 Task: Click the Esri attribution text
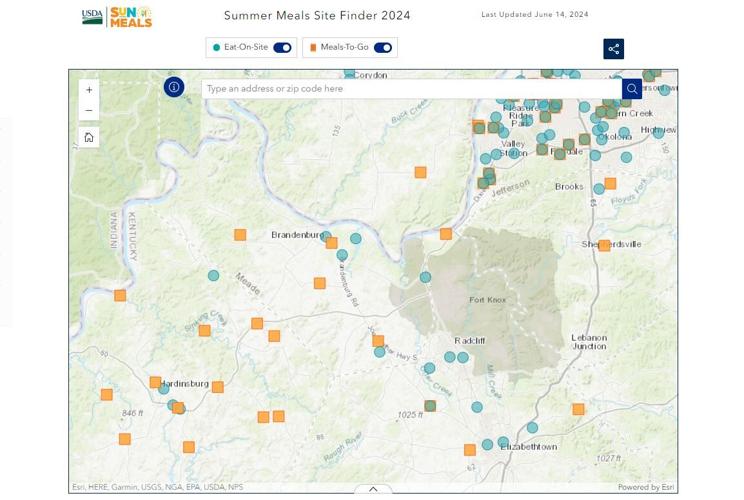click(158, 487)
